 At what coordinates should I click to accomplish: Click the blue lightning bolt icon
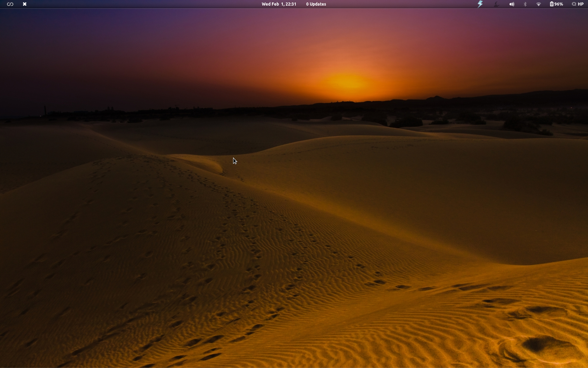coord(481,4)
